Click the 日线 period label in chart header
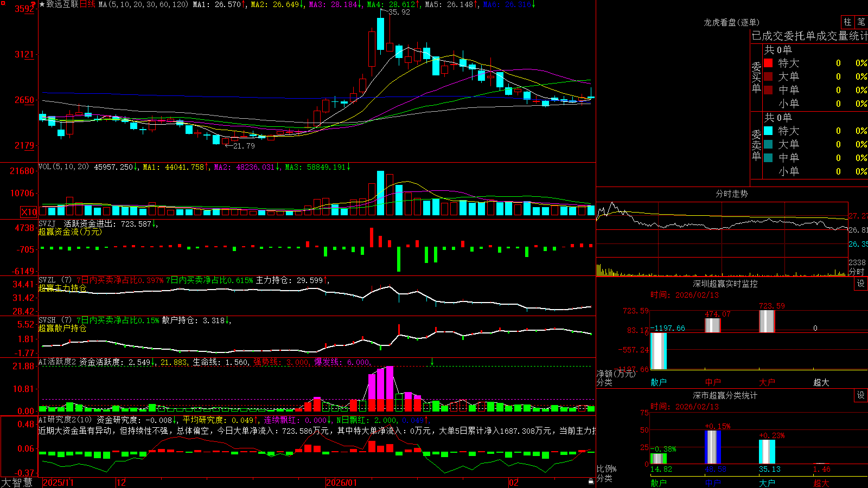Screen dimensions: 868x488 pos(87,4)
